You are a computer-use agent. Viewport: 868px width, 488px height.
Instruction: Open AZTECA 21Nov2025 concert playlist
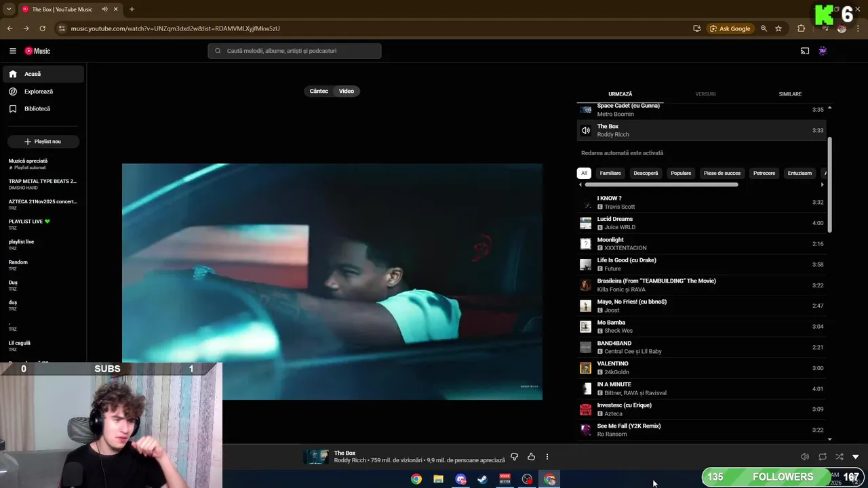coord(42,205)
